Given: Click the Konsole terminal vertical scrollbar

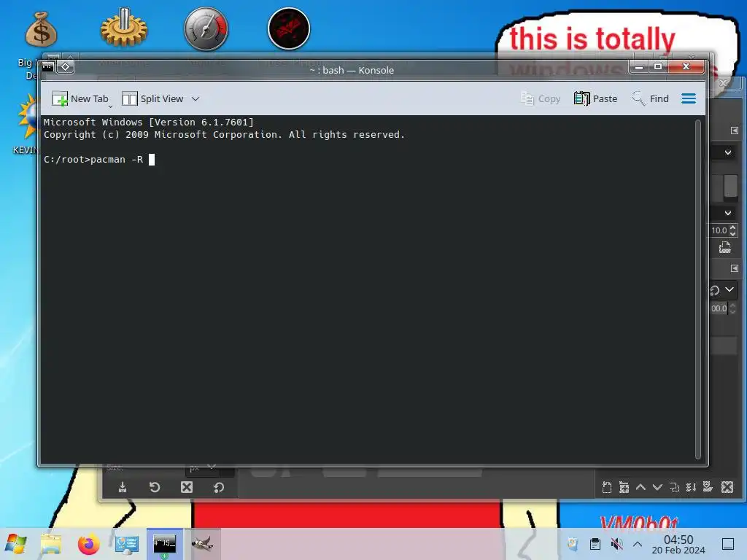Looking at the screenshot, I should (x=698, y=289).
